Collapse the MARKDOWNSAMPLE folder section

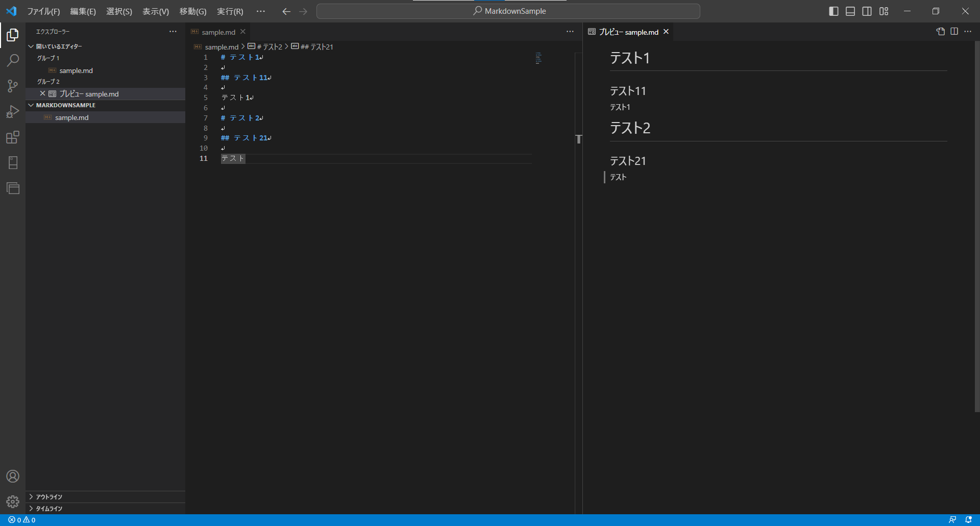pos(105,105)
